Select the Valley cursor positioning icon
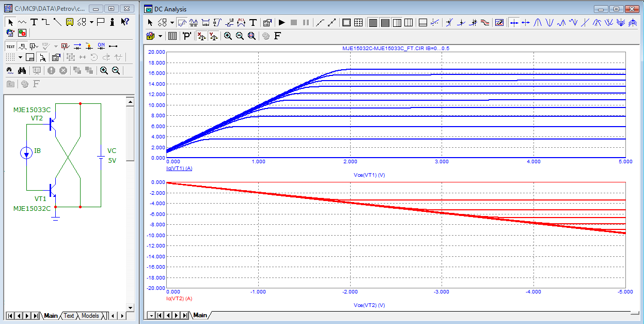This screenshot has height=324, width=644. pos(549,23)
